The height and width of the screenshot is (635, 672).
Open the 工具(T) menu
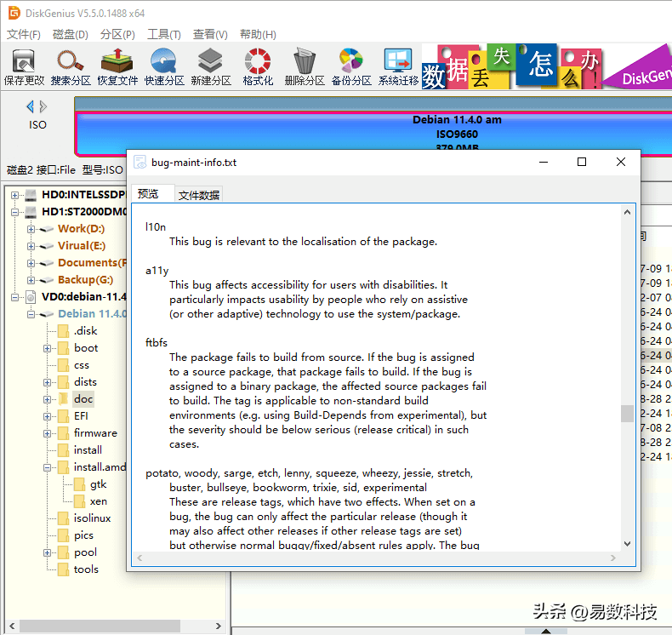[x=163, y=35]
